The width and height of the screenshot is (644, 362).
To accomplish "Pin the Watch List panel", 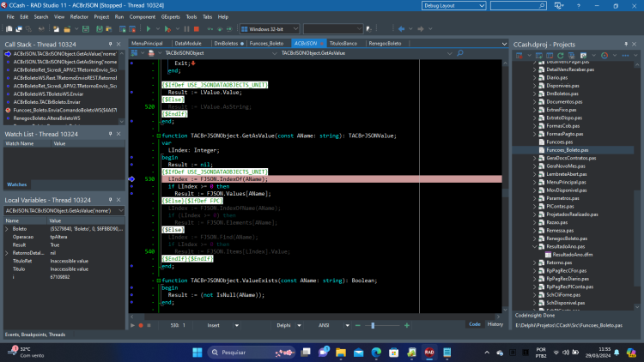I will (x=110, y=134).
